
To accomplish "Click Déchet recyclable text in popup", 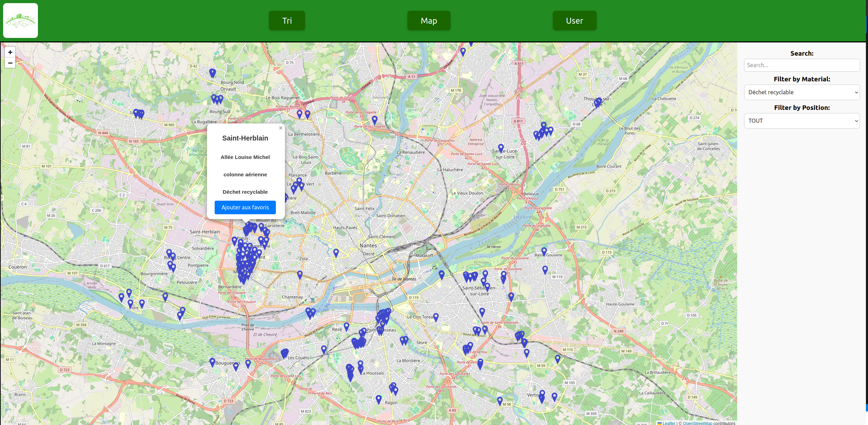I will coord(245,192).
